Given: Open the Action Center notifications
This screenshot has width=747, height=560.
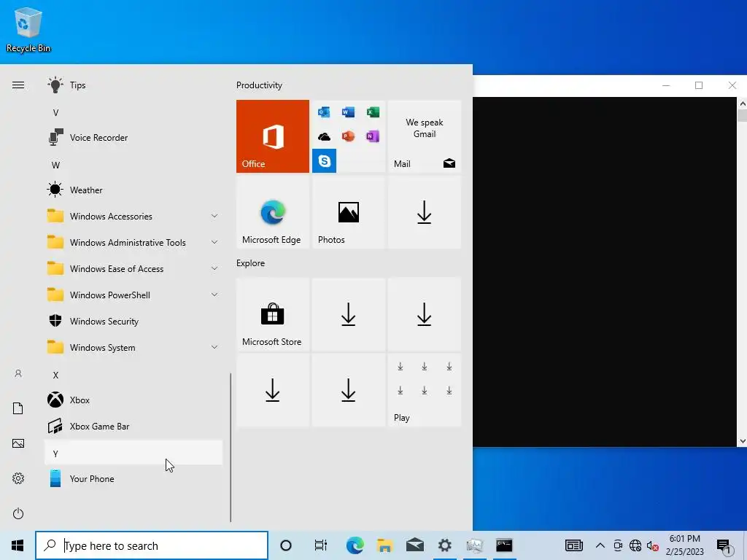Looking at the screenshot, I should [x=724, y=545].
